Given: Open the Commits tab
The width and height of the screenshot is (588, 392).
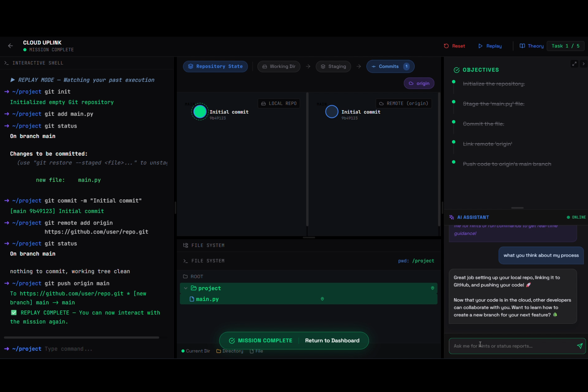Looking at the screenshot, I should click(x=390, y=66).
